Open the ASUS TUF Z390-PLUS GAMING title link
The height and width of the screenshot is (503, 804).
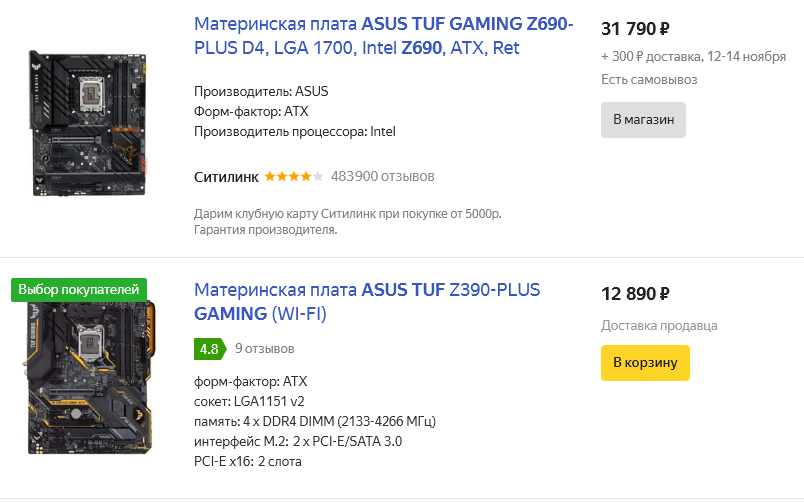(x=367, y=302)
